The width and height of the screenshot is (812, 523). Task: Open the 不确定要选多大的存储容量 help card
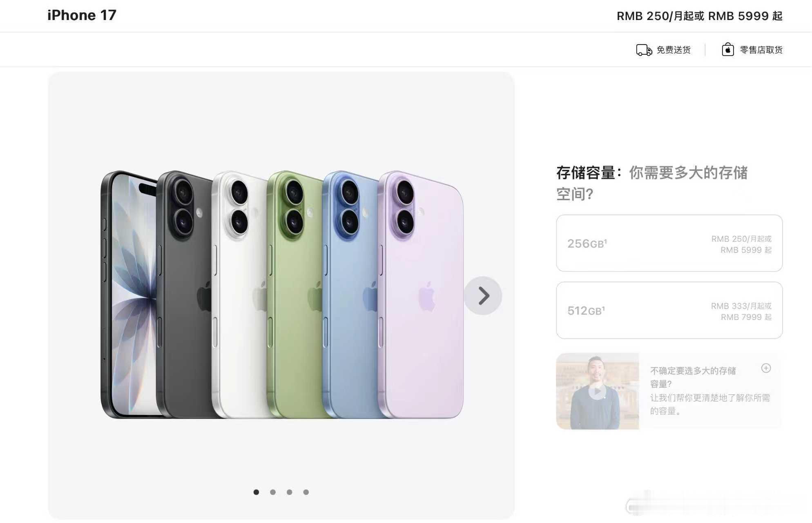(669, 391)
